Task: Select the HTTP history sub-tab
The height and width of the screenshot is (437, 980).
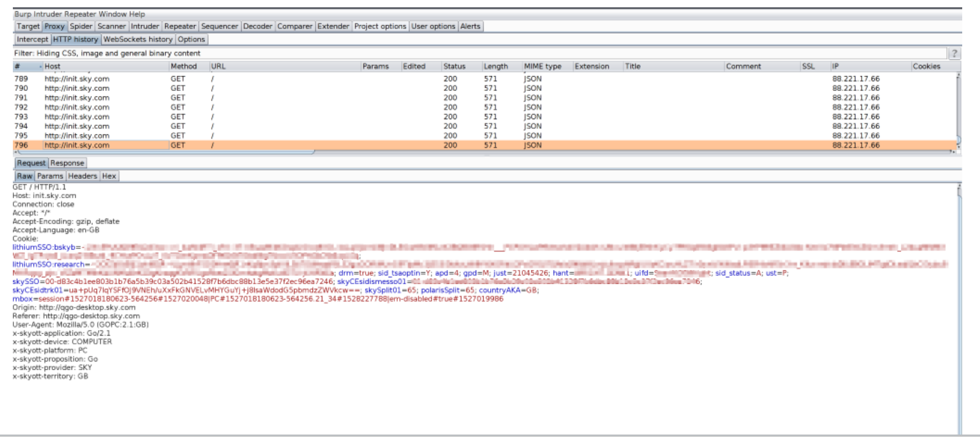Action: [x=76, y=39]
